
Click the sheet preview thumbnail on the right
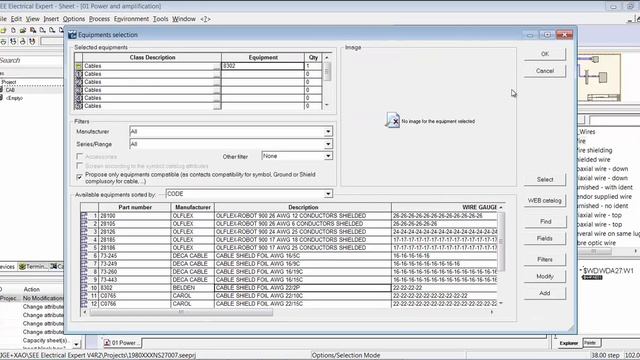(599, 77)
